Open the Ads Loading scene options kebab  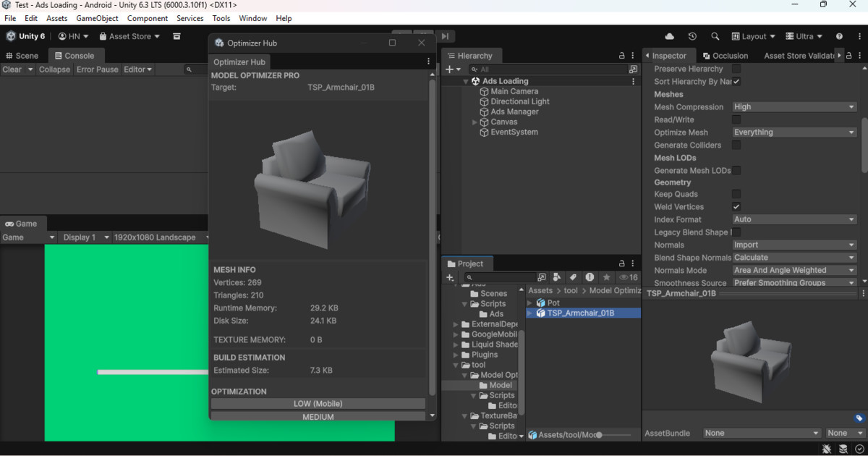pos(634,81)
